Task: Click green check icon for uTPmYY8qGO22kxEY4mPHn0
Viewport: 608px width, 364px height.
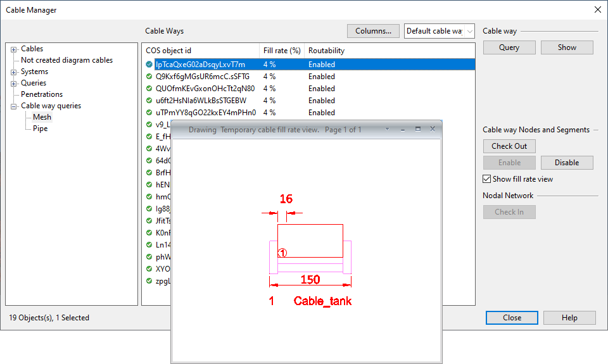Action: [x=149, y=113]
